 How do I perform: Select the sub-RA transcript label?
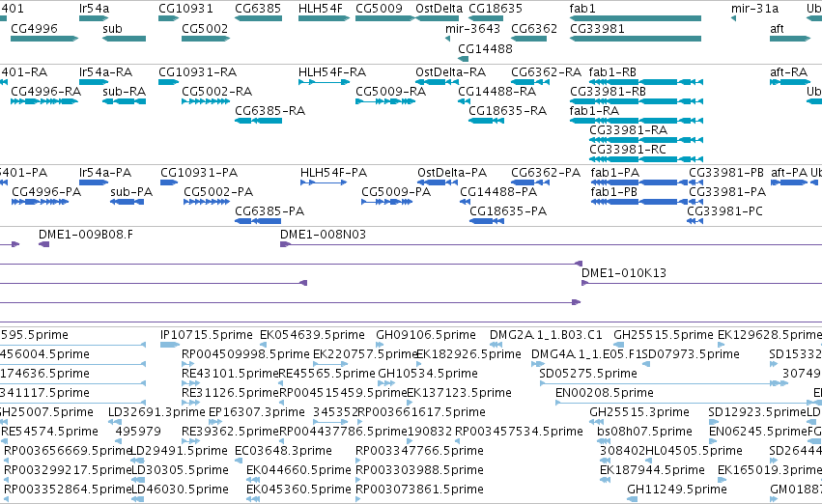pyautogui.click(x=125, y=91)
